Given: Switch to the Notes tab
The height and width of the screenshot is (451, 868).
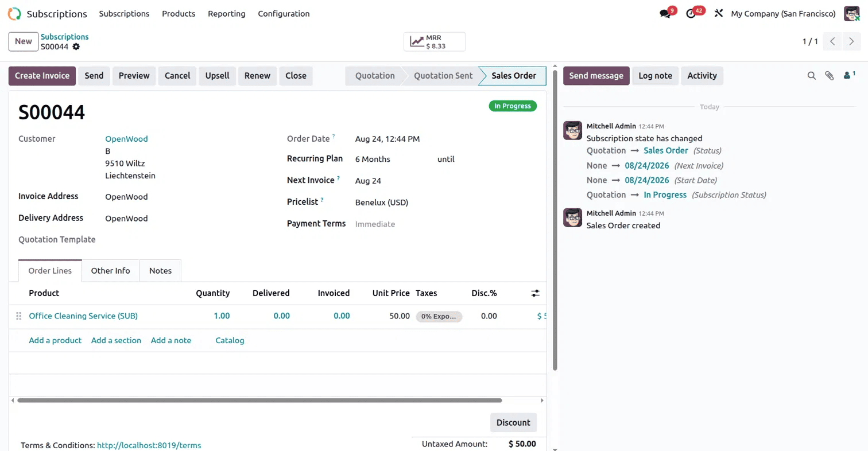Looking at the screenshot, I should click(x=160, y=271).
